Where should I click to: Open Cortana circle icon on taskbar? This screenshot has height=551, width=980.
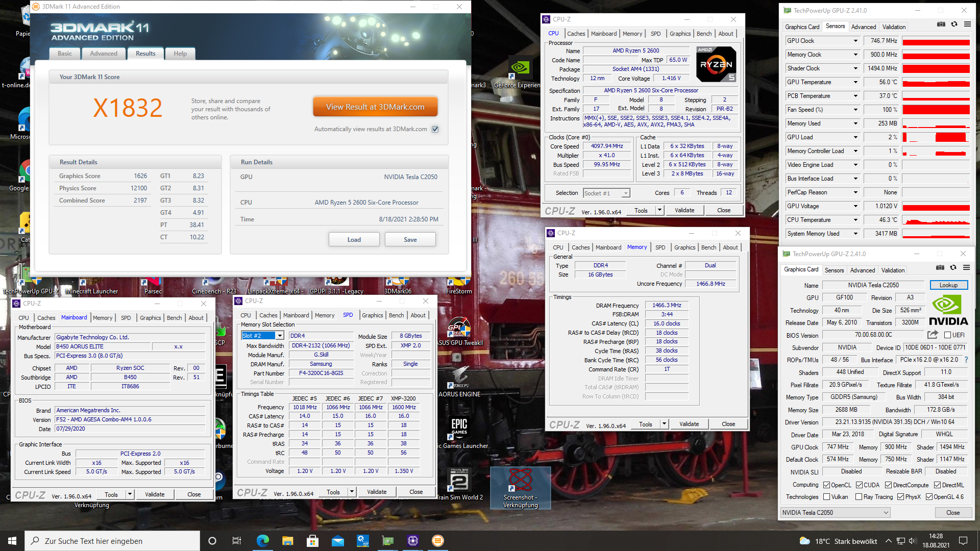pyautogui.click(x=212, y=541)
